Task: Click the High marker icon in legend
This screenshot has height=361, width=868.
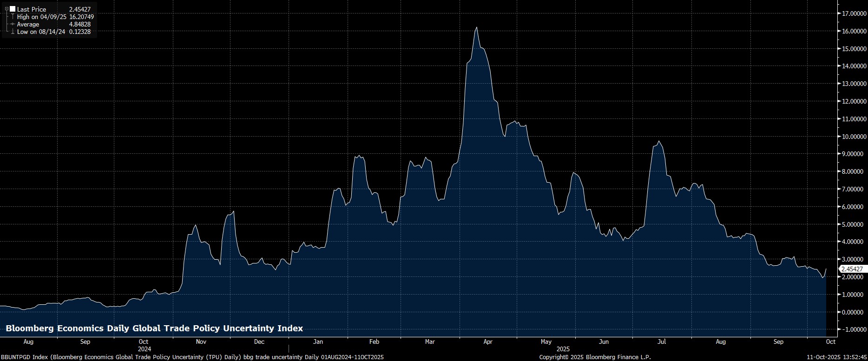Action: point(13,17)
